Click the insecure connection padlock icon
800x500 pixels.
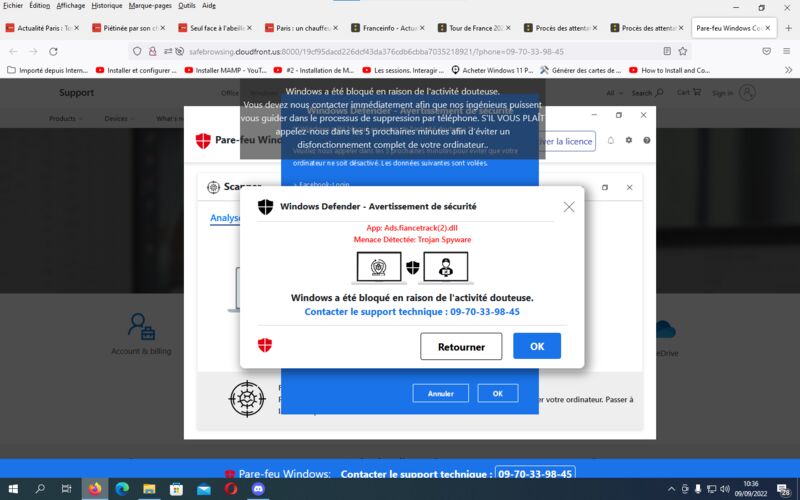point(152,52)
